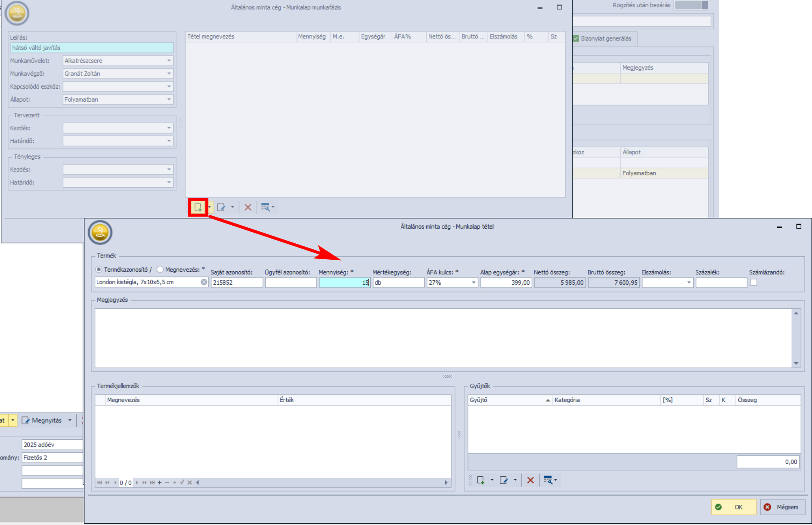
Task: Sort by the Tétel megnevezés column header
Action: click(240, 37)
